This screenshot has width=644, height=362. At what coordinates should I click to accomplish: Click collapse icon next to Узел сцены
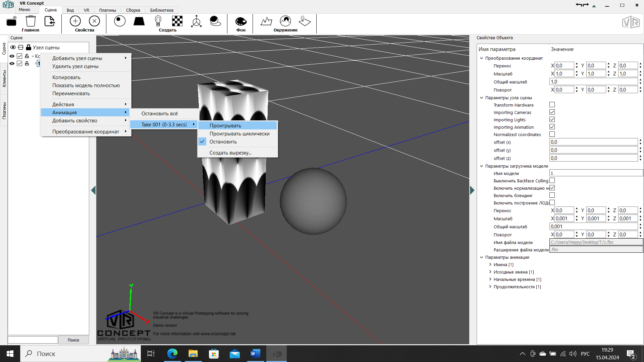[21, 47]
